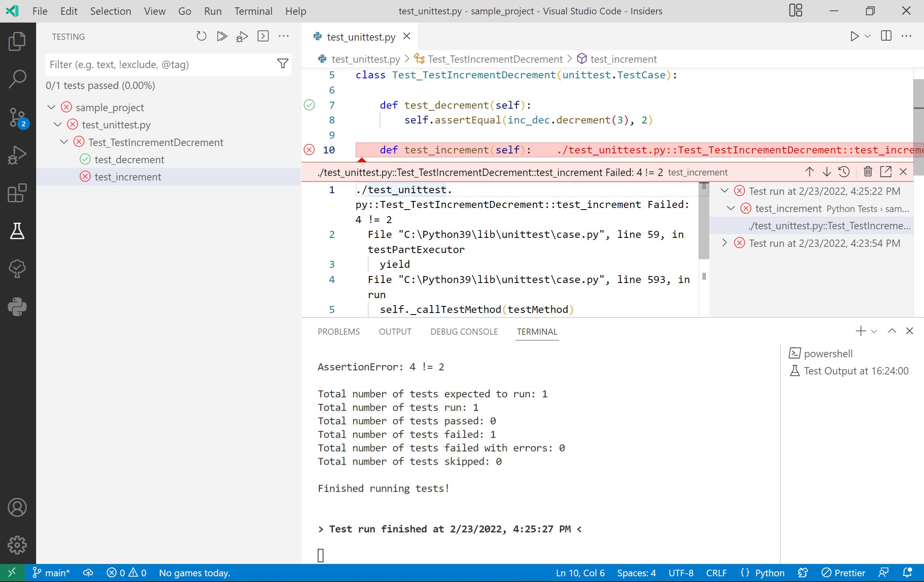Open peek result in editor icon
The image size is (924, 582).
(886, 172)
